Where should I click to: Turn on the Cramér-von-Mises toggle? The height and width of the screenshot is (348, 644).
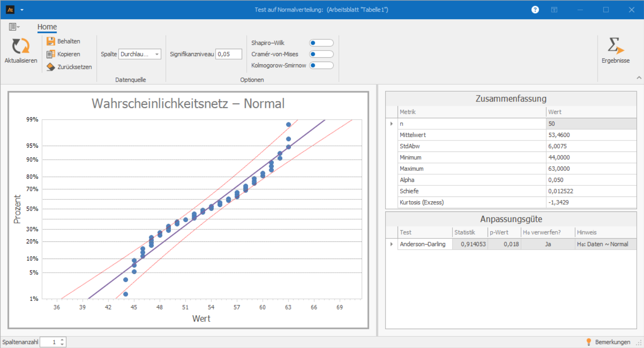(x=321, y=54)
